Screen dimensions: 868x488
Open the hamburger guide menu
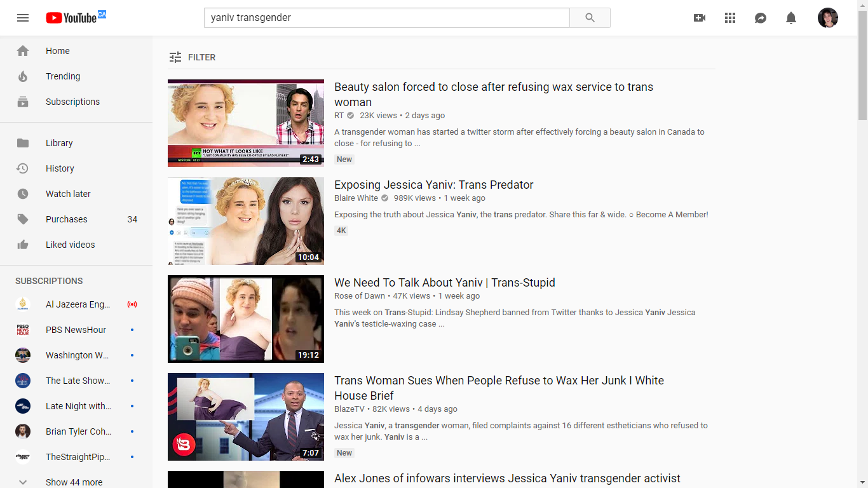pyautogui.click(x=23, y=18)
